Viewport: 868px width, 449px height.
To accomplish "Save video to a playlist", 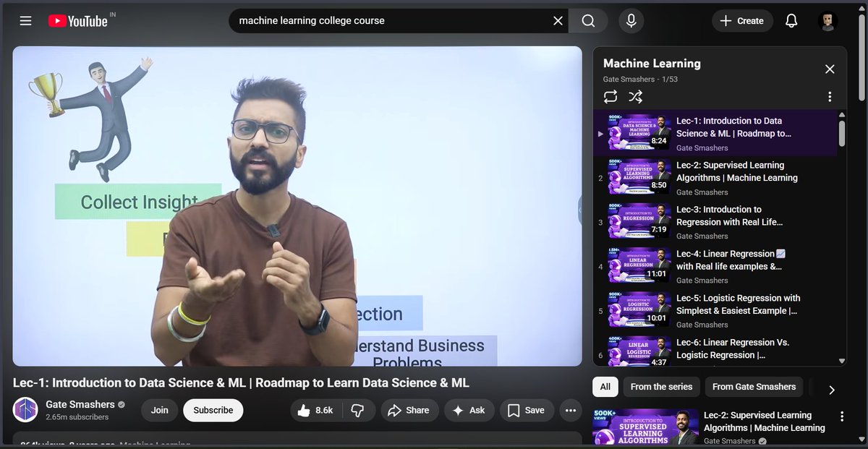I will tap(527, 410).
